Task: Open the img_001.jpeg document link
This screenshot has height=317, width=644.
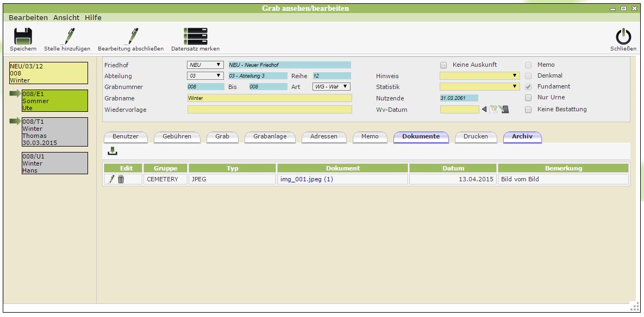Action: pyautogui.click(x=306, y=179)
